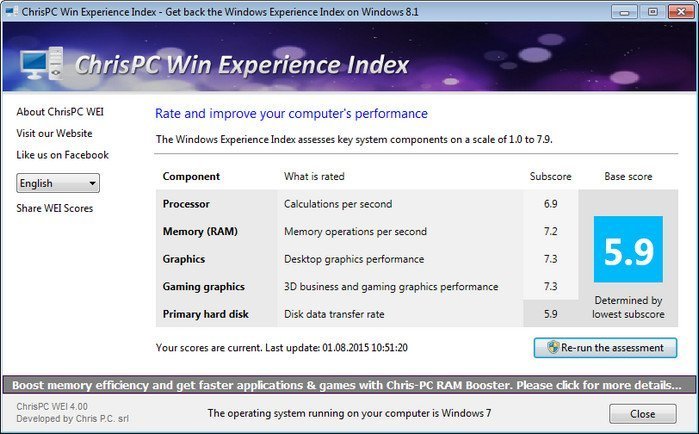Select Like us on Facebook link
The width and height of the screenshot is (699, 434).
point(62,155)
